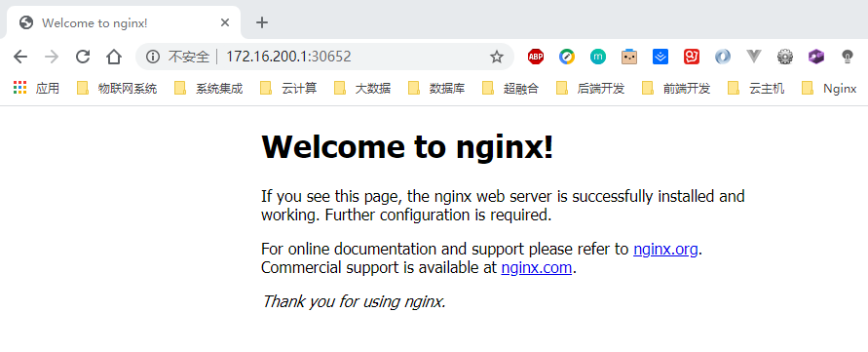This screenshot has height=352, width=868.
Task: Expand the Nginx bookmark folder
Action: point(829,88)
